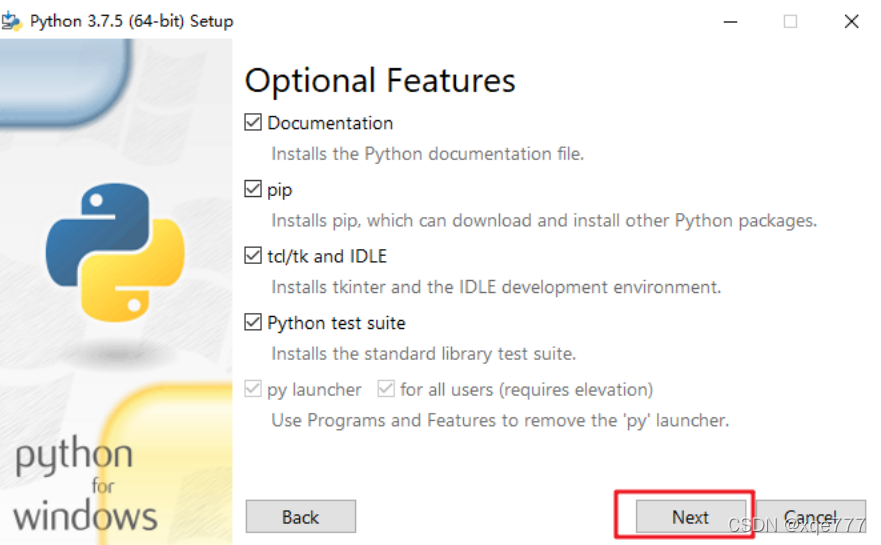Cancel the Python setup
This screenshot has height=545, width=881.
tap(810, 516)
